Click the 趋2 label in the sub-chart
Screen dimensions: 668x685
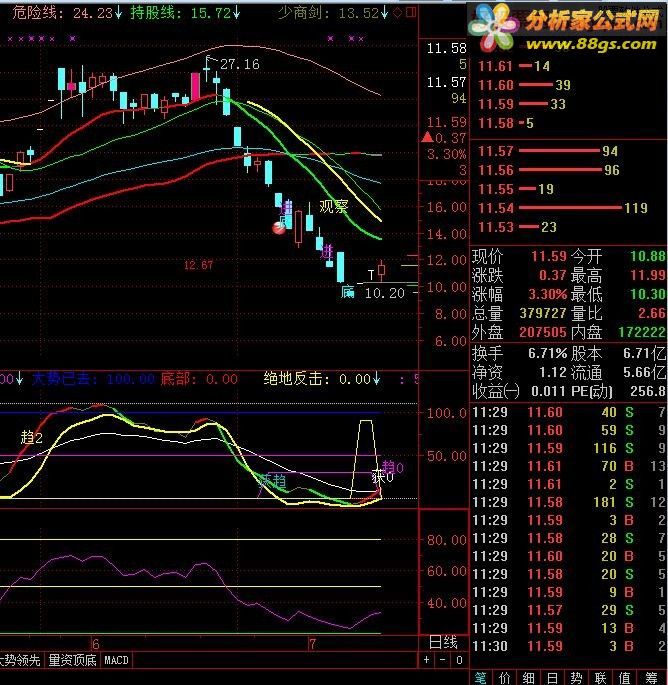(x=31, y=437)
